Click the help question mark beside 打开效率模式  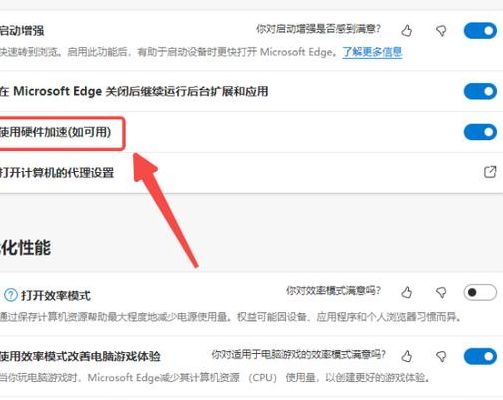11,295
